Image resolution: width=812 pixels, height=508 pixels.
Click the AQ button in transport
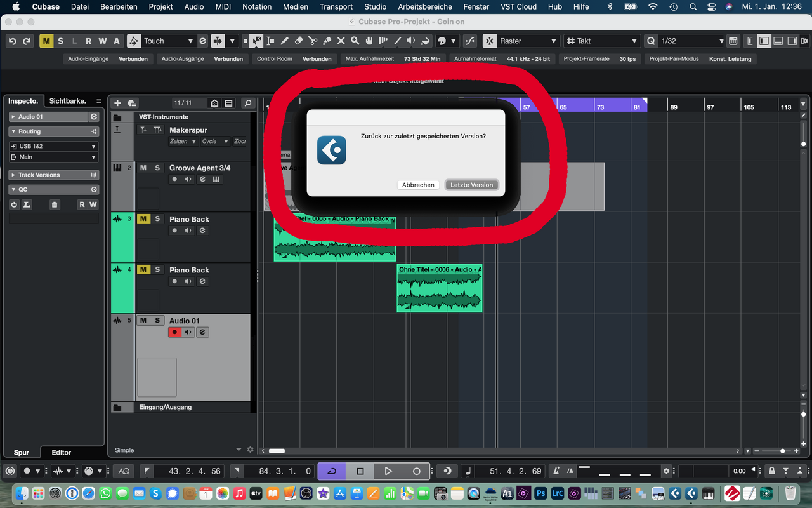click(124, 471)
